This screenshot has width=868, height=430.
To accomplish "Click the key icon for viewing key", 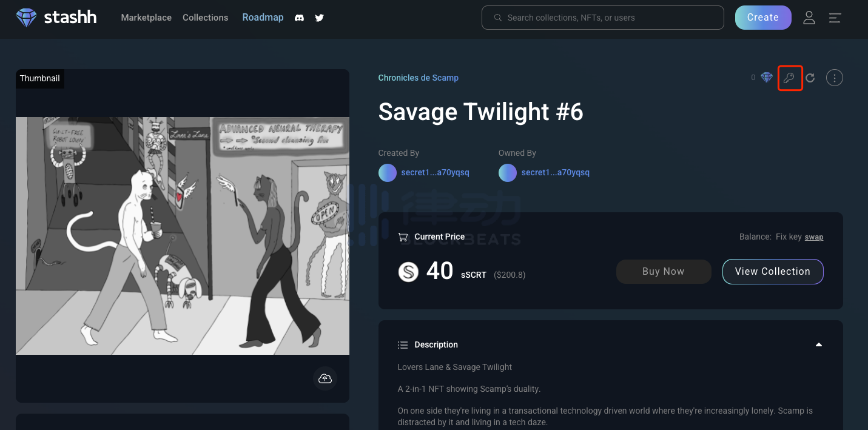I will click(790, 78).
